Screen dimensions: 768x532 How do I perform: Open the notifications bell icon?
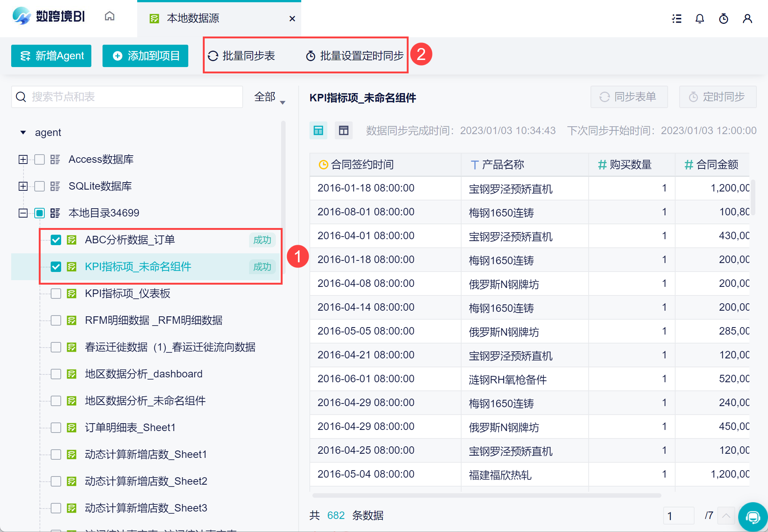700,19
